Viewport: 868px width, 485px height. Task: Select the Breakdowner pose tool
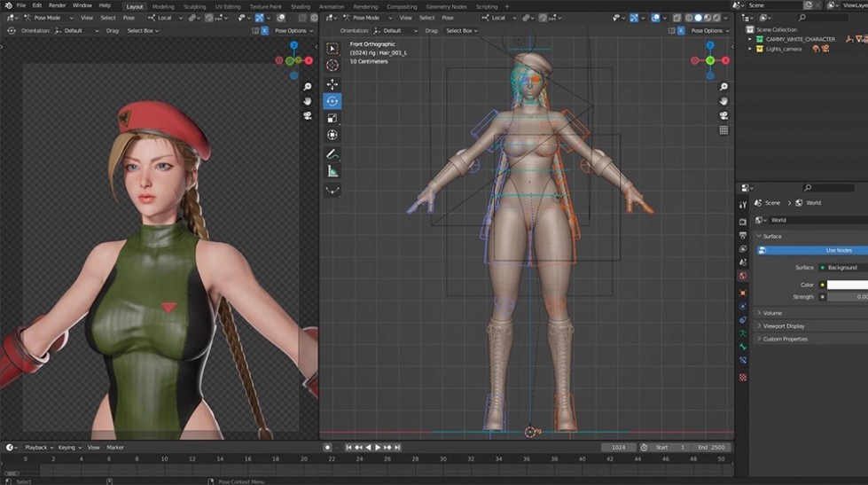click(x=332, y=190)
